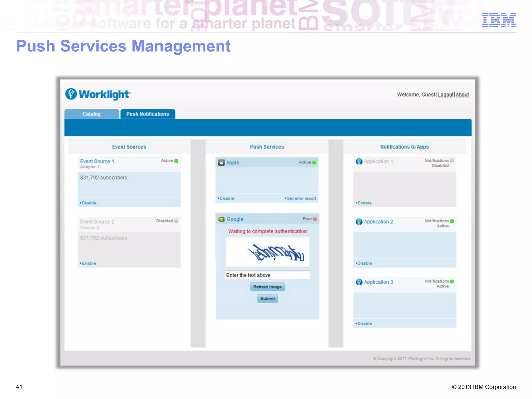532x399 pixels.
Task: Click Application 2 green notifications indicator
Action: [x=452, y=221]
